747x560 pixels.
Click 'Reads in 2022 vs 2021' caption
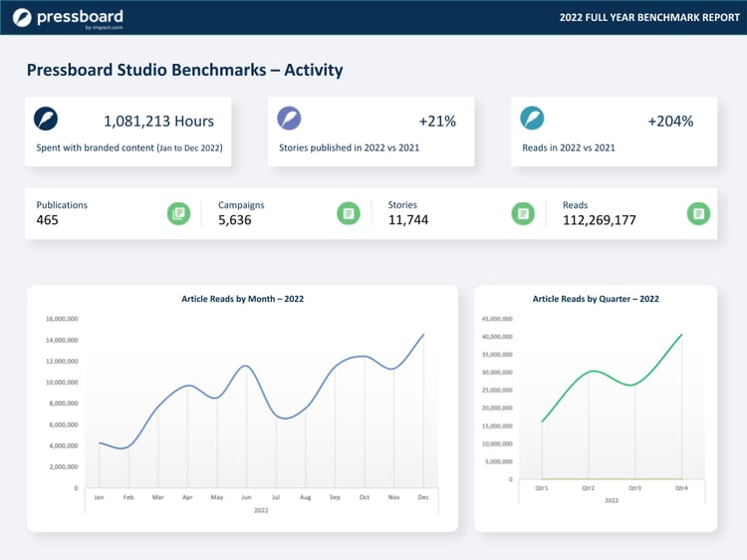point(569,147)
